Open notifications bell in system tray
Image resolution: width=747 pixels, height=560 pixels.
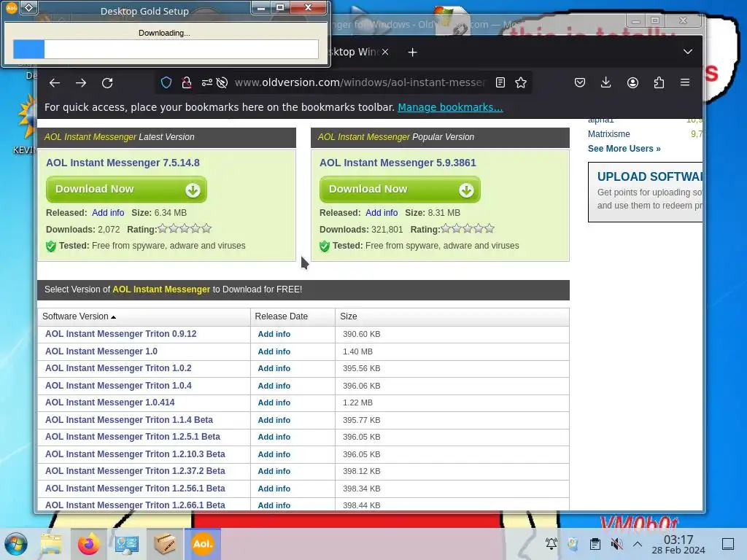pos(551,544)
